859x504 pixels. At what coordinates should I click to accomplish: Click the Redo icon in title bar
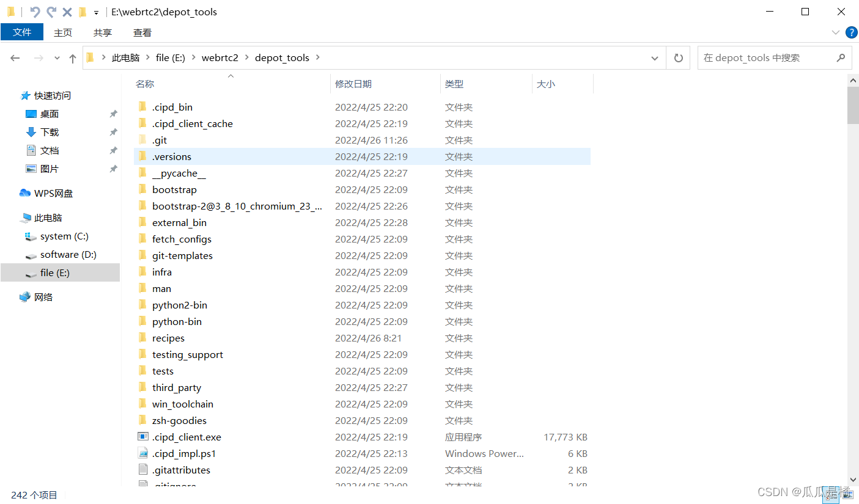[51, 12]
